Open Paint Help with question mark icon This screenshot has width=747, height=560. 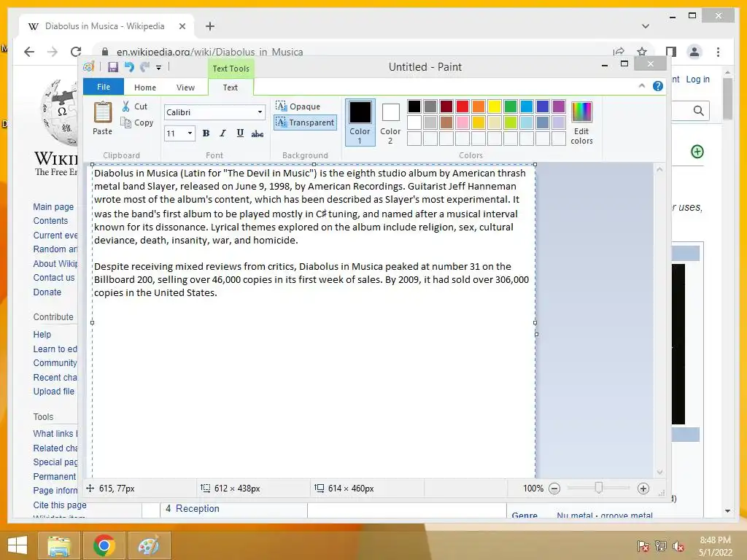click(x=658, y=86)
